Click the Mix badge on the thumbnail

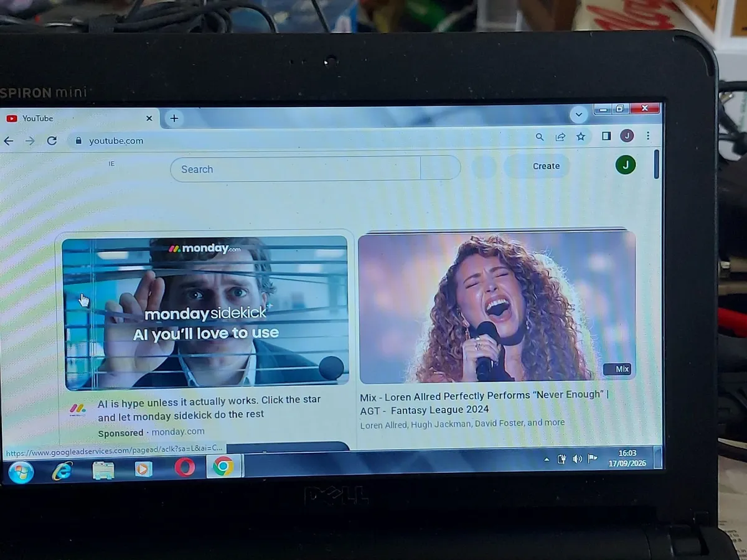pyautogui.click(x=618, y=369)
